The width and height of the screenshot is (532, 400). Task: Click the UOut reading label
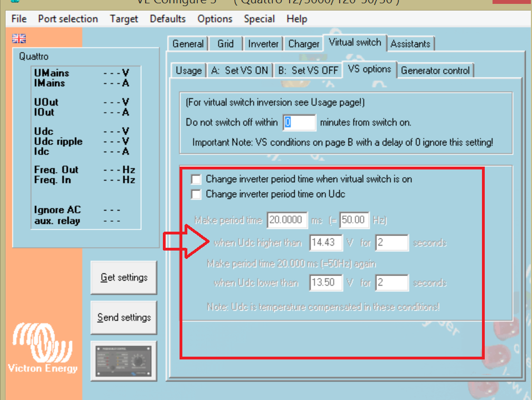point(46,102)
